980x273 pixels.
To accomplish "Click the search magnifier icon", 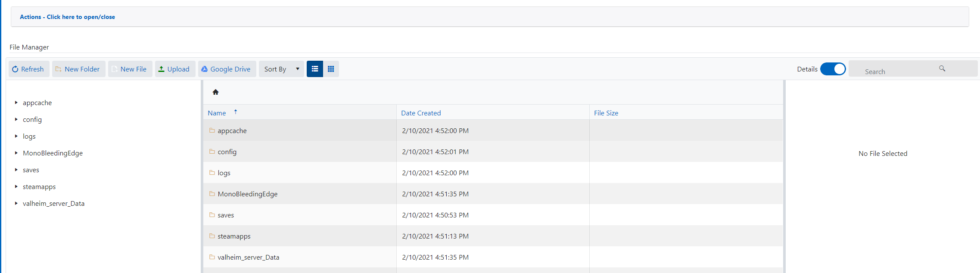I will [x=942, y=68].
